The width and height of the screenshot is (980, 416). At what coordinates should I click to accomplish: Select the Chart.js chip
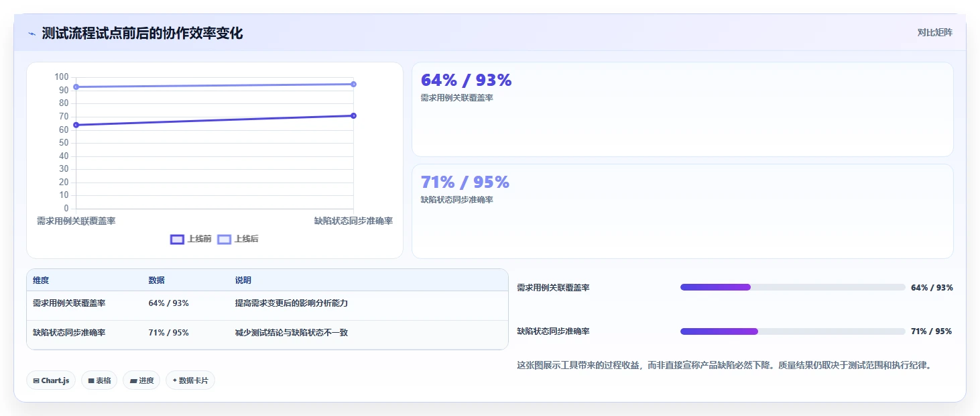52,380
